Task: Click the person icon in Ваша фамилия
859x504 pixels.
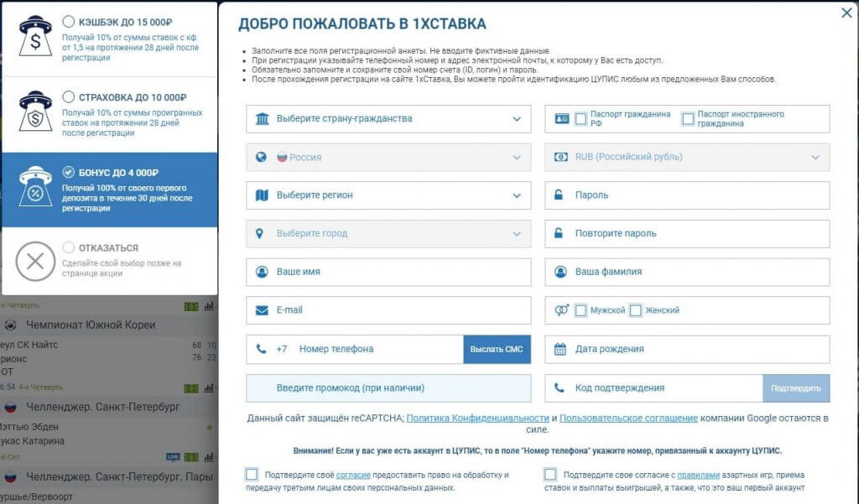Action: [560, 272]
